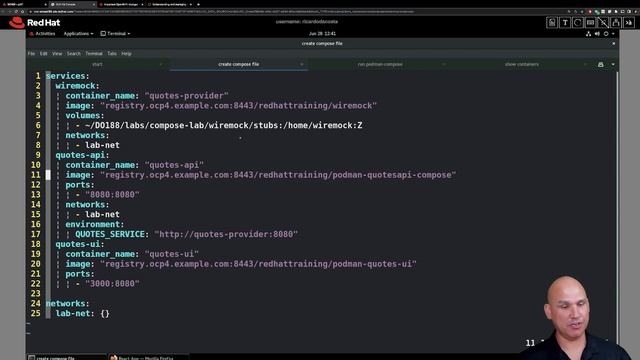Open the system menu arrow
This screenshot has height=360, width=640.
[x=613, y=34]
